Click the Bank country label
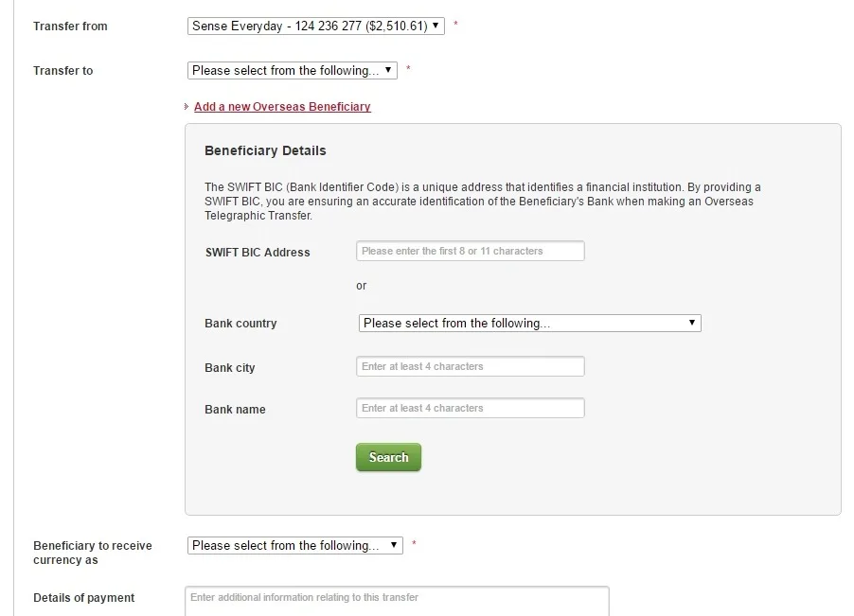 click(x=240, y=324)
